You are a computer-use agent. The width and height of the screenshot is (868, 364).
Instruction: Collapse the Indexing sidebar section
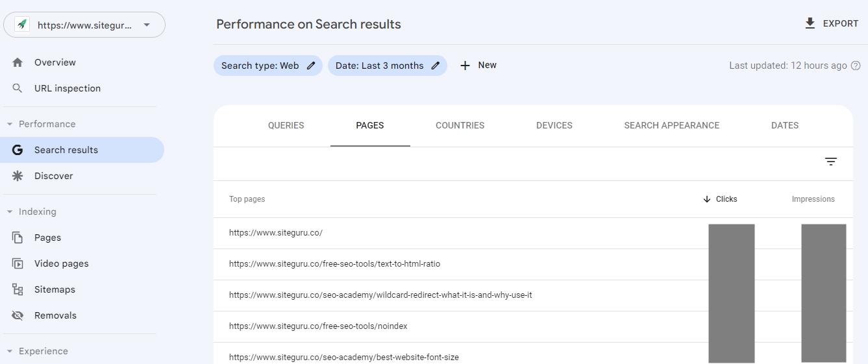coord(10,212)
